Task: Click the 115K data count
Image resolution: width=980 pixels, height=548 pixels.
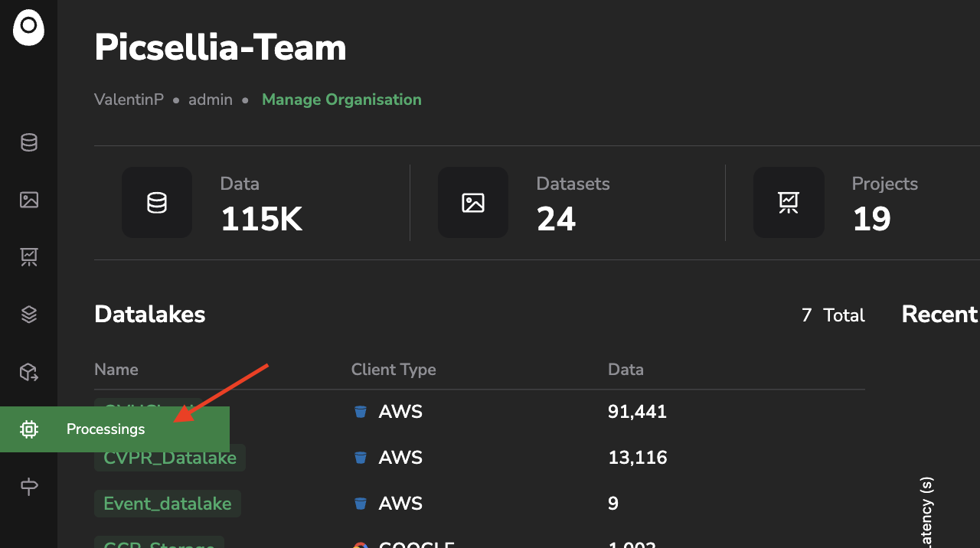Action: coord(262,220)
